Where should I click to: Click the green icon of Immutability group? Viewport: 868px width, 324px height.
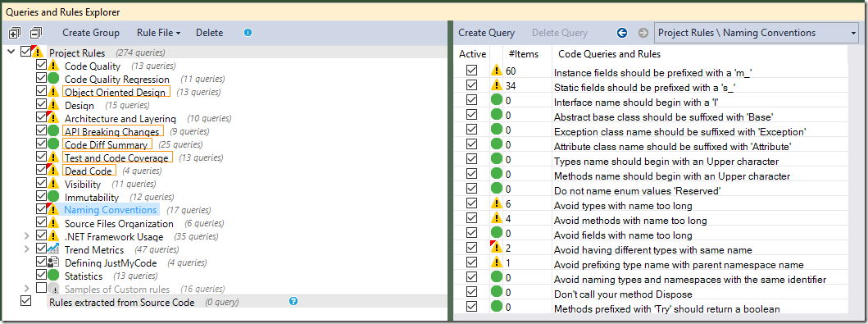tap(53, 197)
